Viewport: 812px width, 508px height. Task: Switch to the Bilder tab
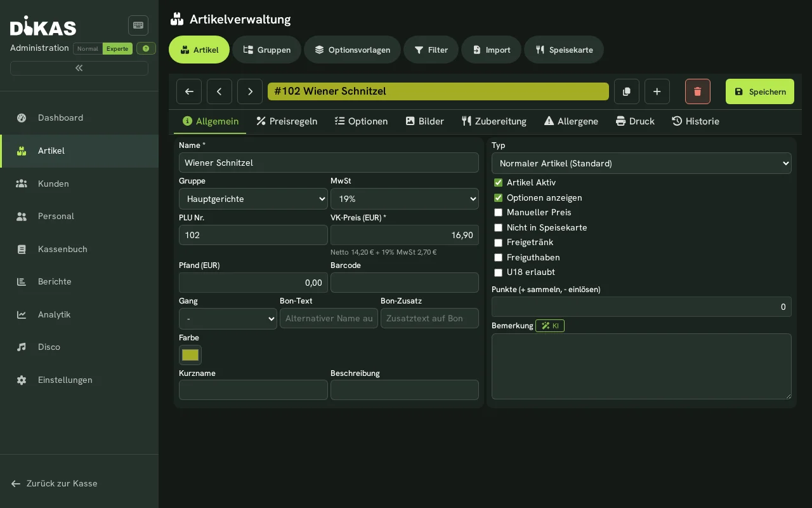click(x=424, y=121)
